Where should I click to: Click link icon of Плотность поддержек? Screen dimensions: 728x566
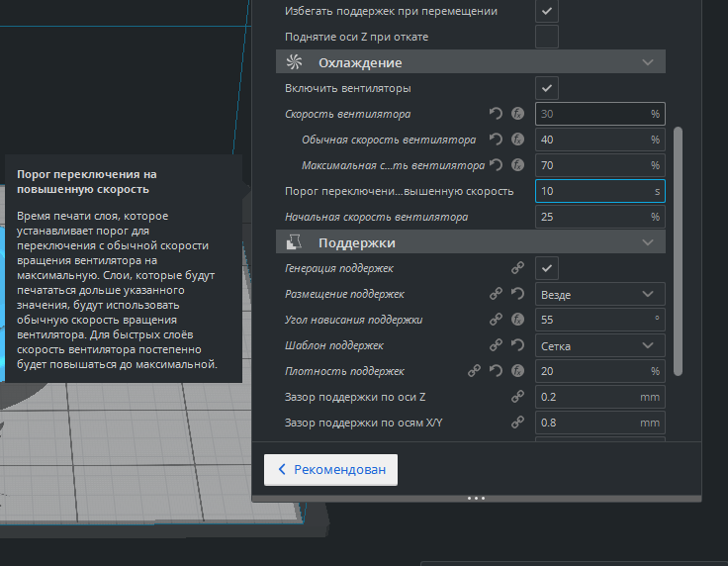tap(474, 371)
